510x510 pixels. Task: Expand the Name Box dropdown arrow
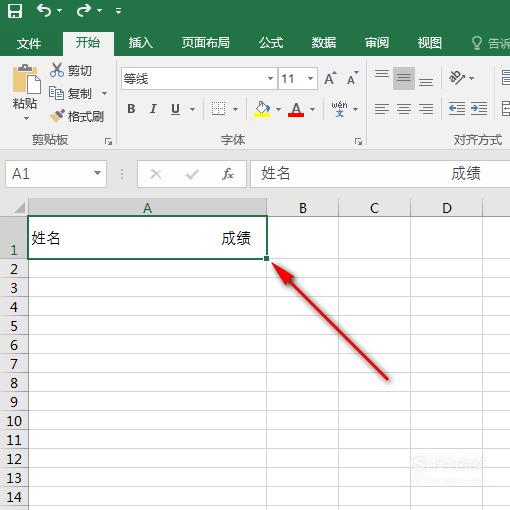click(x=97, y=173)
